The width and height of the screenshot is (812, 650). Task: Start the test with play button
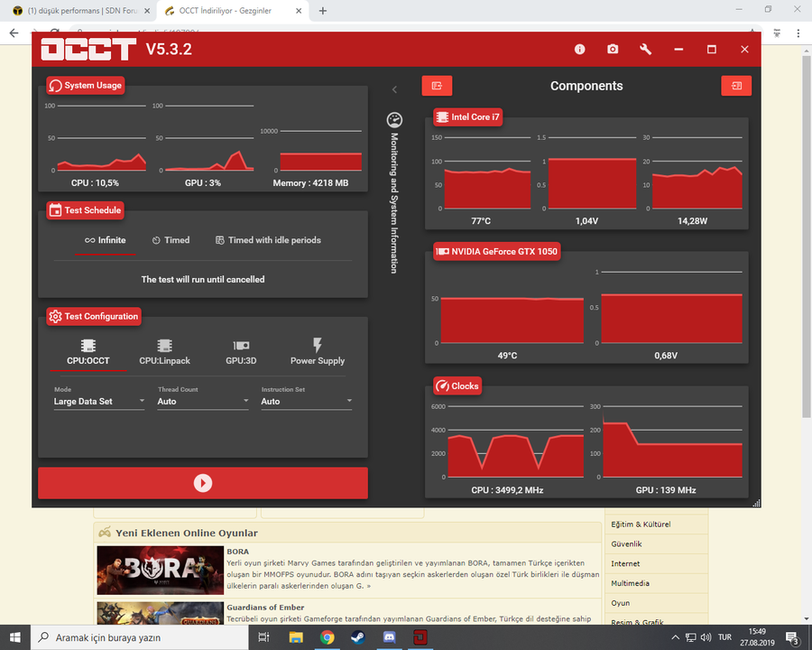pyautogui.click(x=203, y=483)
